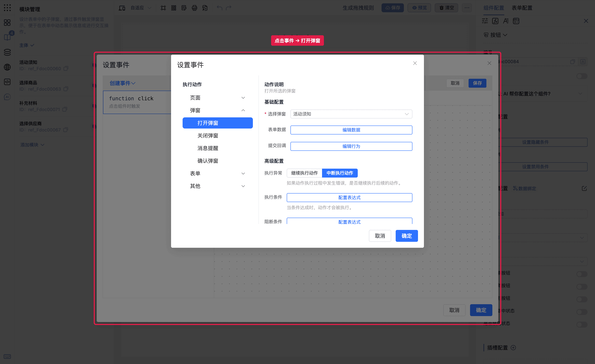Close the front 设置事件 dialog
595x364 pixels.
415,63
